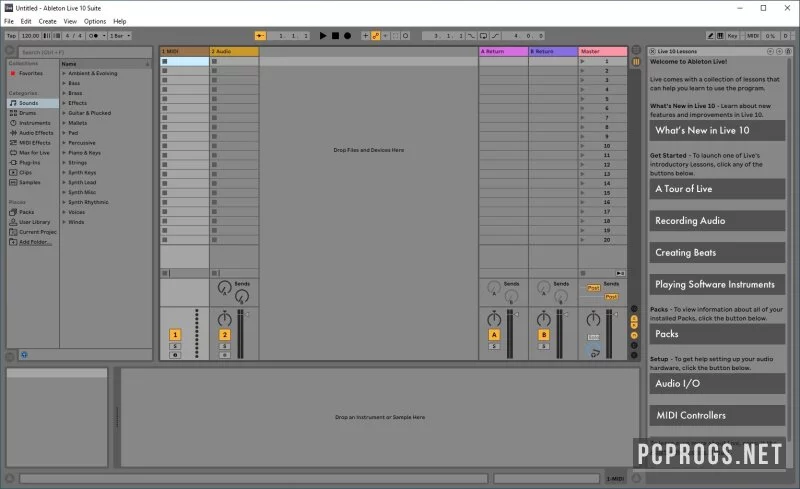Launch Master scene 1
This screenshot has height=489, width=800.
click(582, 61)
